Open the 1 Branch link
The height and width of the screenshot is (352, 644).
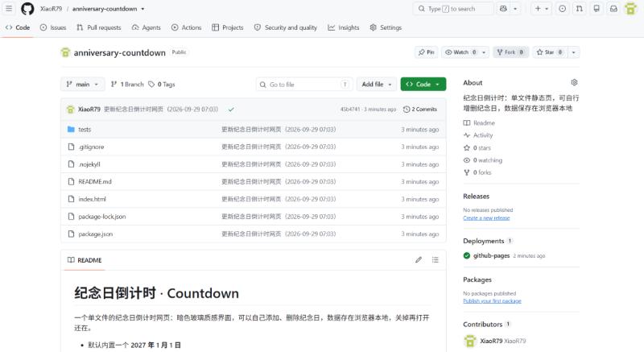click(127, 85)
